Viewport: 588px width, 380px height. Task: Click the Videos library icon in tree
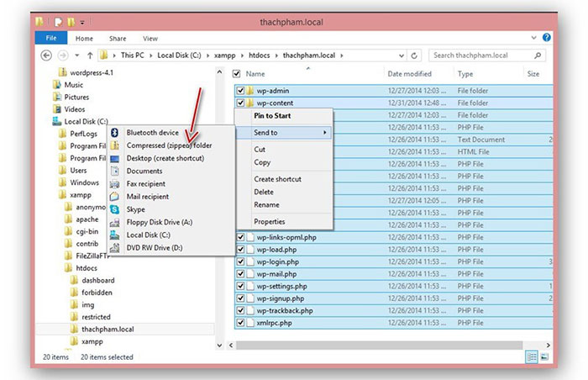tap(57, 109)
